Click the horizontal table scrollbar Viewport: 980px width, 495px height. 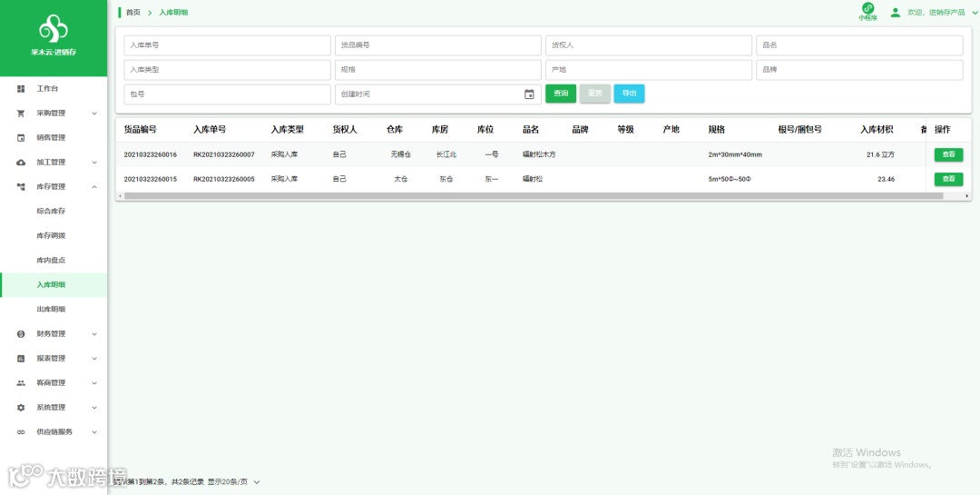(x=534, y=196)
